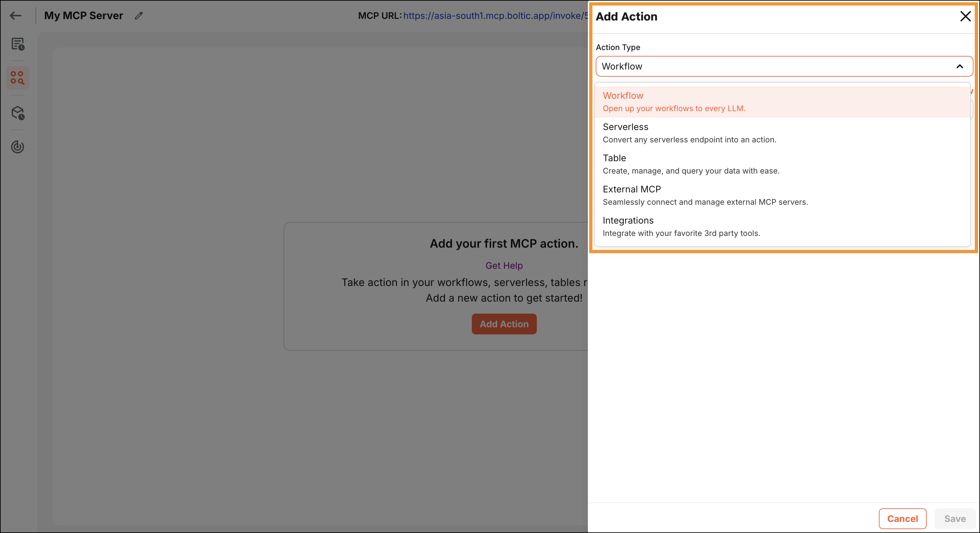Choose the Table action type
The width and height of the screenshot is (980, 533).
tap(783, 164)
